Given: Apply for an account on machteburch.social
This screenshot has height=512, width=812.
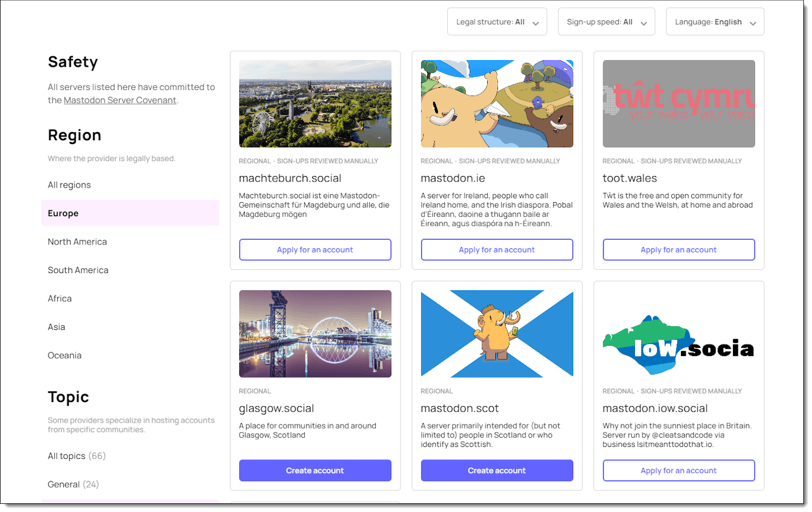Looking at the screenshot, I should (x=315, y=249).
